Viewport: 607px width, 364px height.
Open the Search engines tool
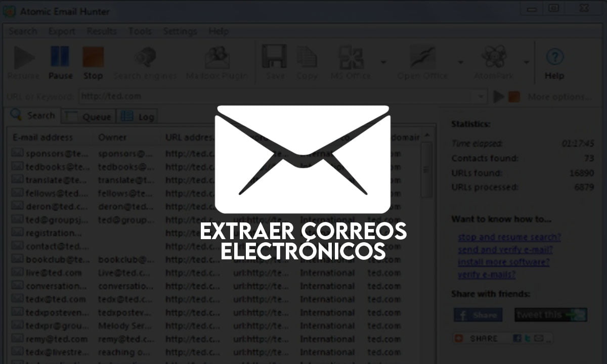pyautogui.click(x=145, y=63)
